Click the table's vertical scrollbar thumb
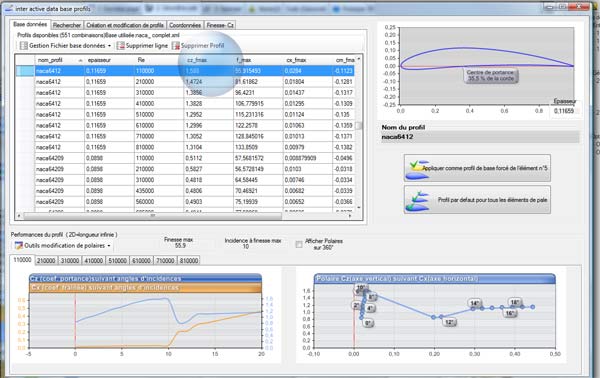Image resolution: width=600 pixels, height=378 pixels. 359,125
